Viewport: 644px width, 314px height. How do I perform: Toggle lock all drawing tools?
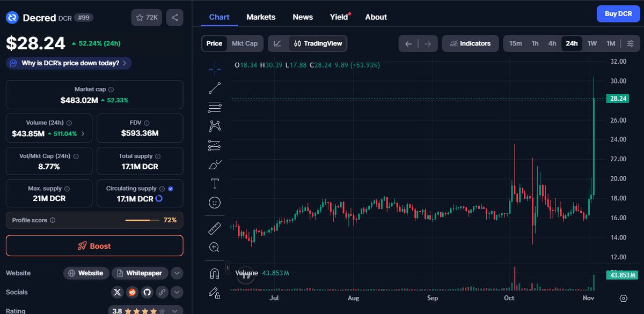pos(215,293)
